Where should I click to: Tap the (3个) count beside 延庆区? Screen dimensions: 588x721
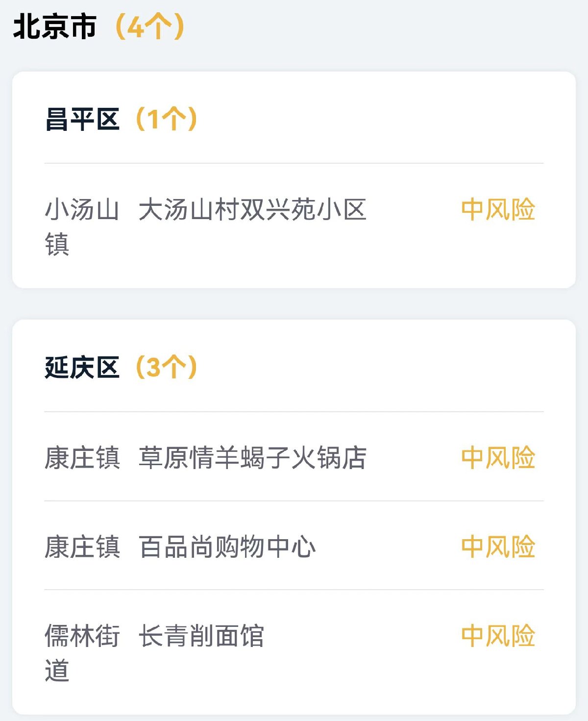click(x=166, y=367)
